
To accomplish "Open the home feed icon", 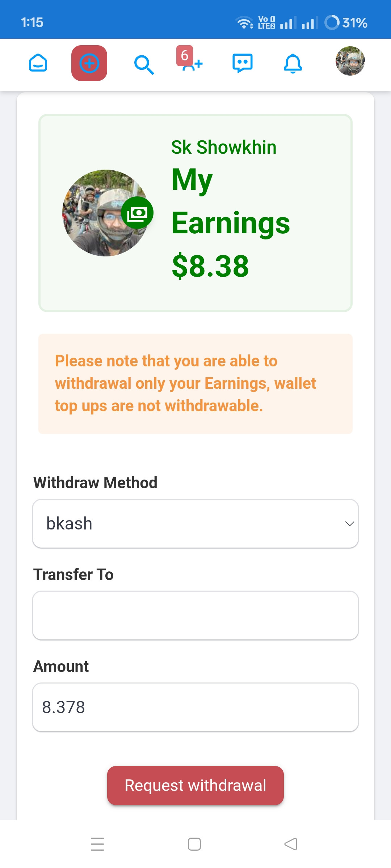I will [38, 63].
